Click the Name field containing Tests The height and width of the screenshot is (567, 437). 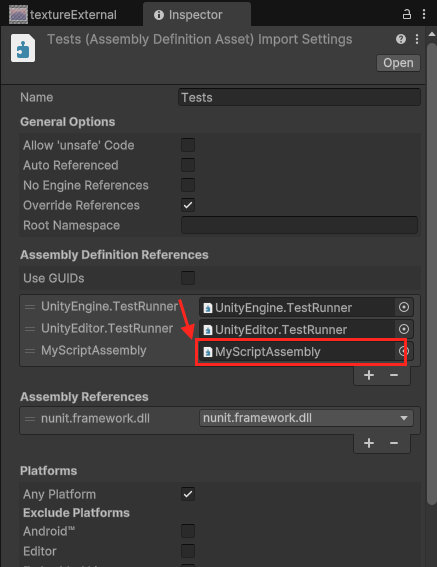[x=299, y=97]
